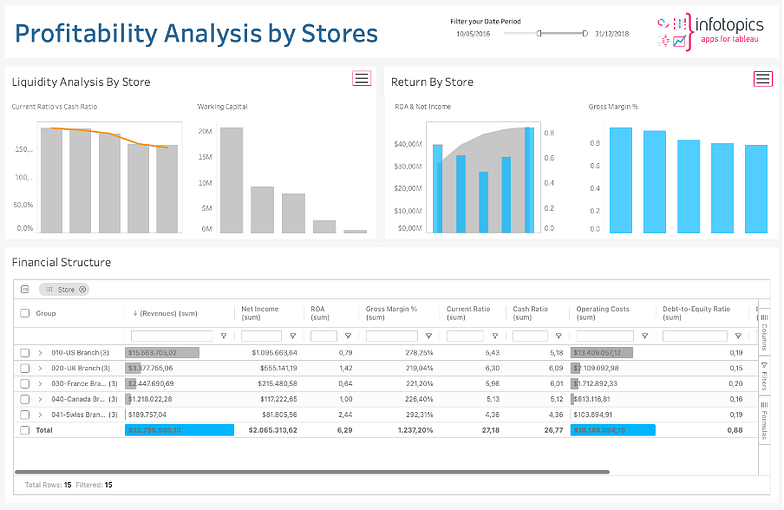Open the Liquidity Analysis hamburger menu
Image resolution: width=784 pixels, height=510 pixels.
click(361, 78)
